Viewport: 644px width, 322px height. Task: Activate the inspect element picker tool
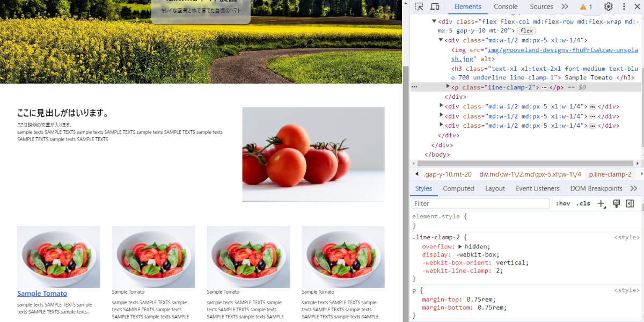(x=420, y=7)
